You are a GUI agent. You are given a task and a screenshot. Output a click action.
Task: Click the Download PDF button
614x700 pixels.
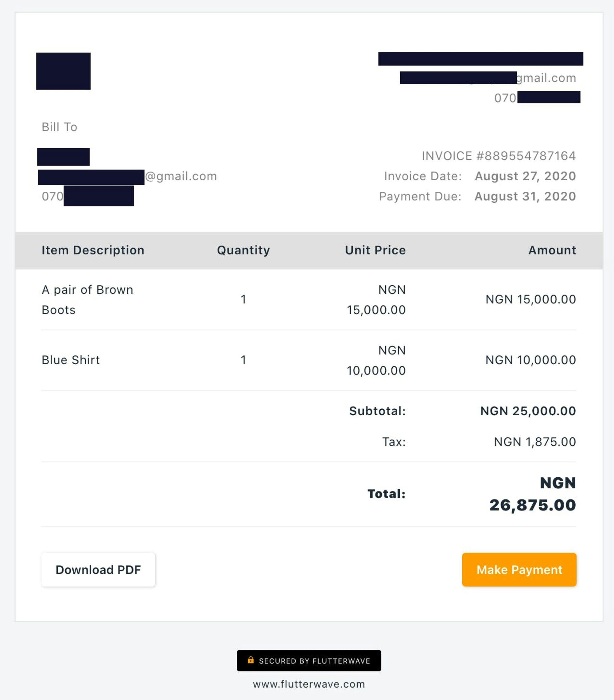(x=98, y=569)
